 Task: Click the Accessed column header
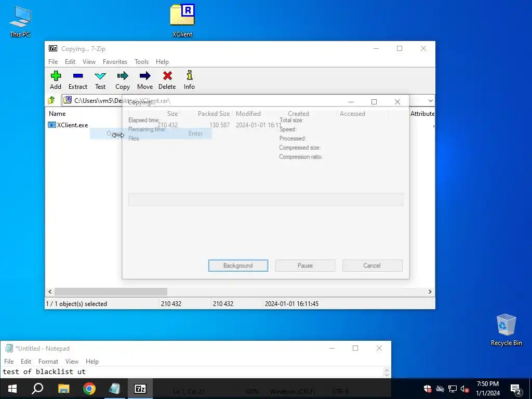pyautogui.click(x=352, y=114)
